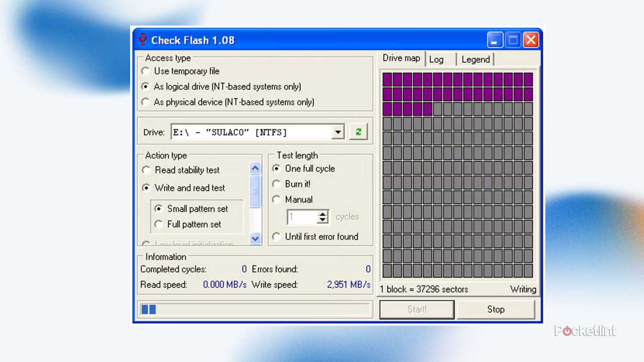The height and width of the screenshot is (362, 644).
Task: Close the Check Flash window
Action: (531, 40)
